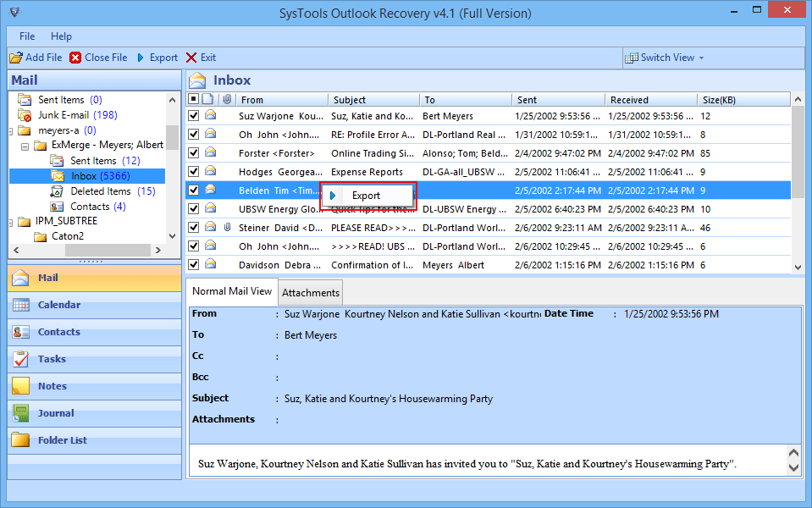
Task: Uncheck the Steiner David email checkbox
Action: coord(194,228)
